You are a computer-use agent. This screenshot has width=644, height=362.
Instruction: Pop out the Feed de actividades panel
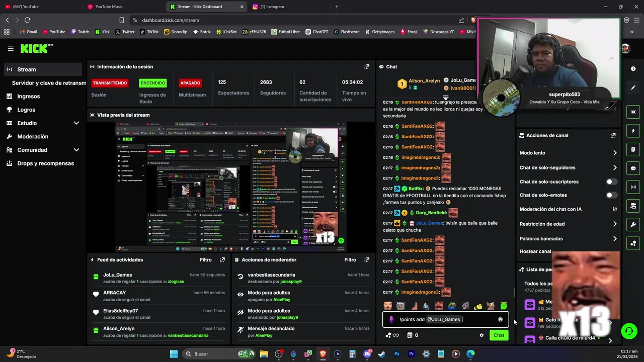(222, 260)
